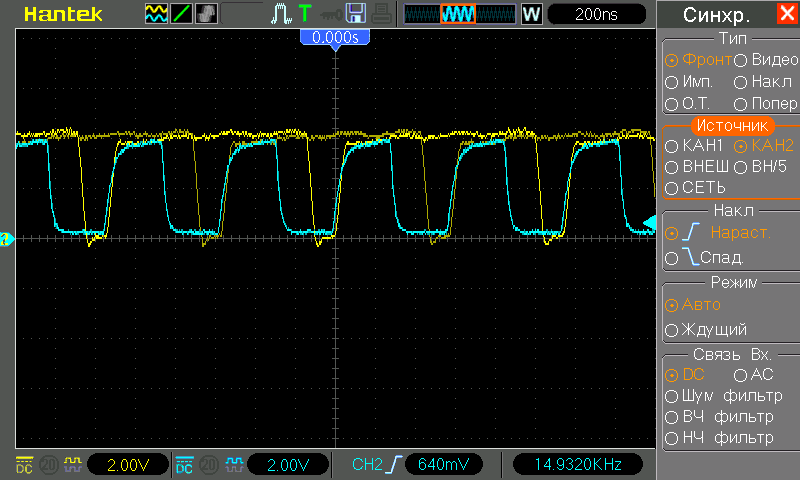Close the Синхр. trigger menu

coord(786,15)
